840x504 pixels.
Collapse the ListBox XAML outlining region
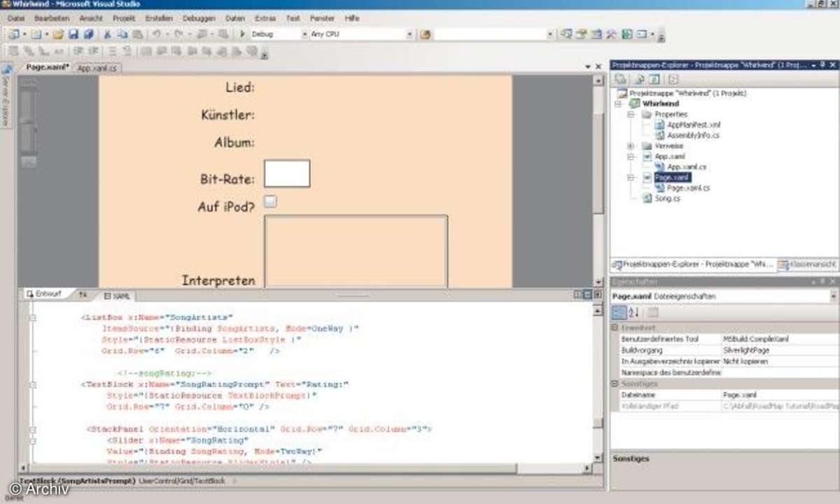32,318
